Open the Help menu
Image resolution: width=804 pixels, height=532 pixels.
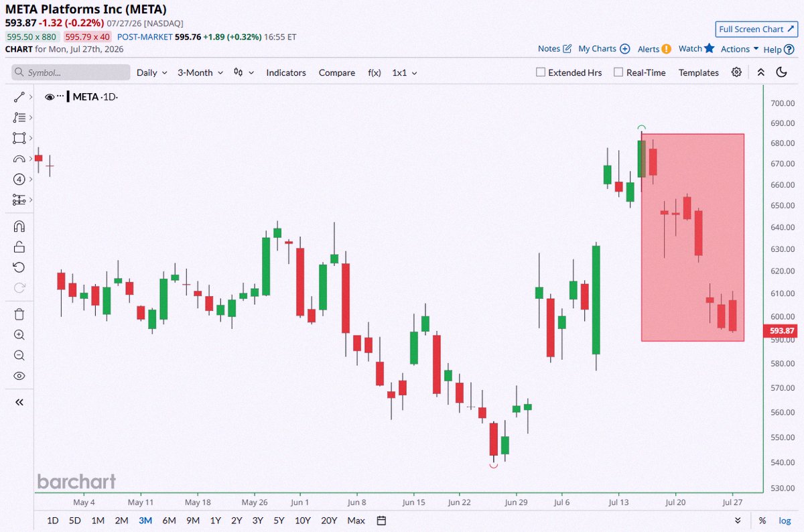[x=777, y=49]
